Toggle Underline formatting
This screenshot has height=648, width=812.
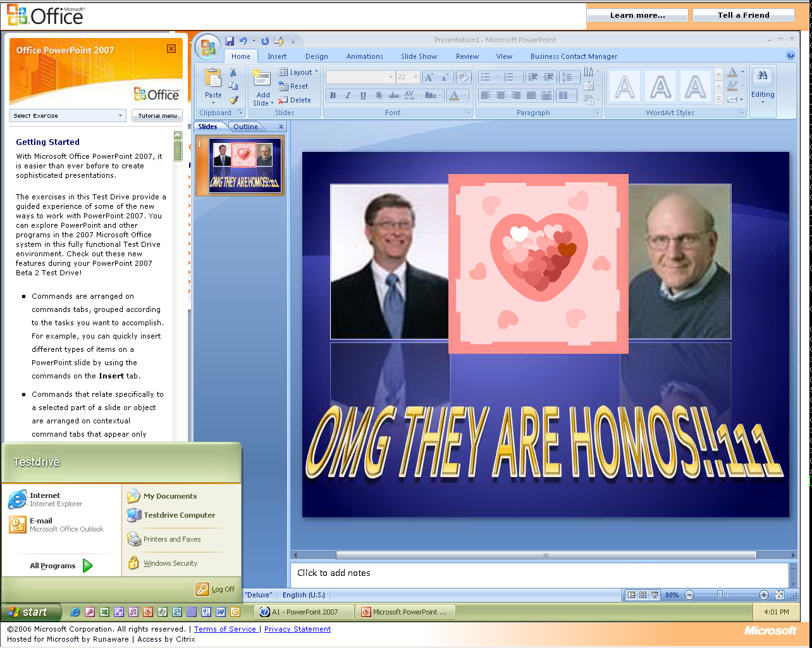coord(363,96)
